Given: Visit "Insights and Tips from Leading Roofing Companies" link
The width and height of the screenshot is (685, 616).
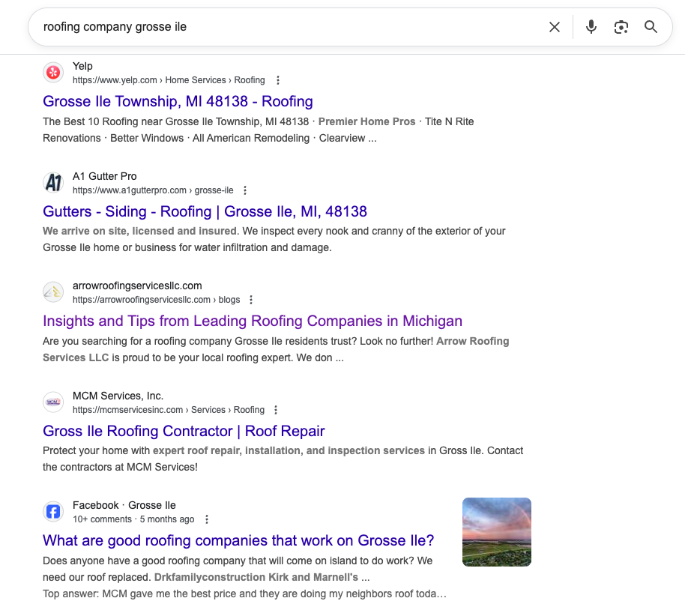Looking at the screenshot, I should click(253, 321).
